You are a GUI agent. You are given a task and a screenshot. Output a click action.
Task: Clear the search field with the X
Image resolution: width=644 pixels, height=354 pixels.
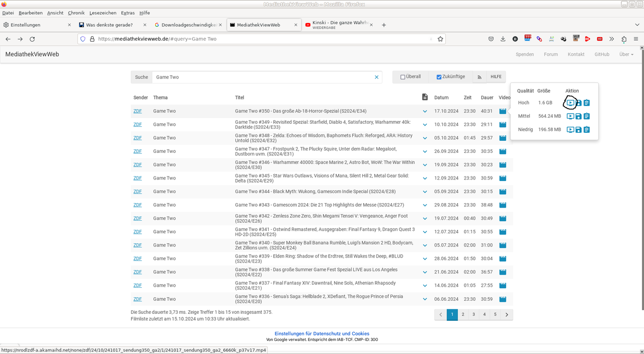click(x=376, y=77)
